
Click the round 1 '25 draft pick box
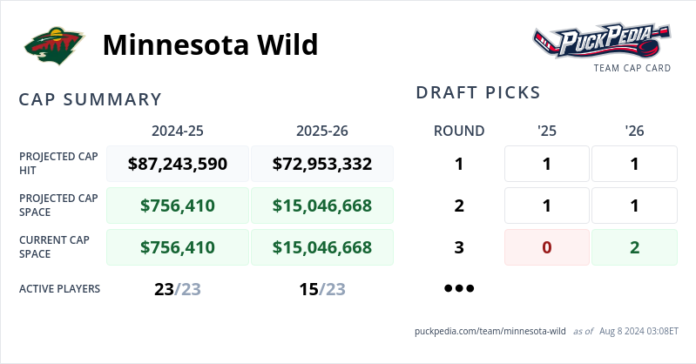[x=547, y=164]
